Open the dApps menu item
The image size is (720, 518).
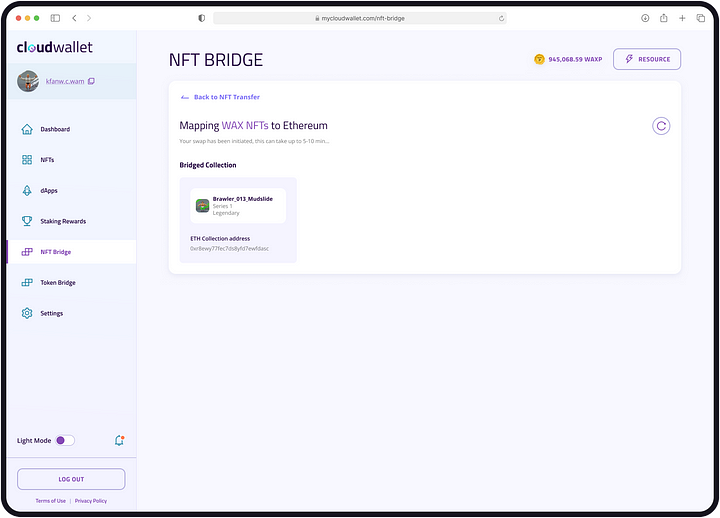[72, 191]
